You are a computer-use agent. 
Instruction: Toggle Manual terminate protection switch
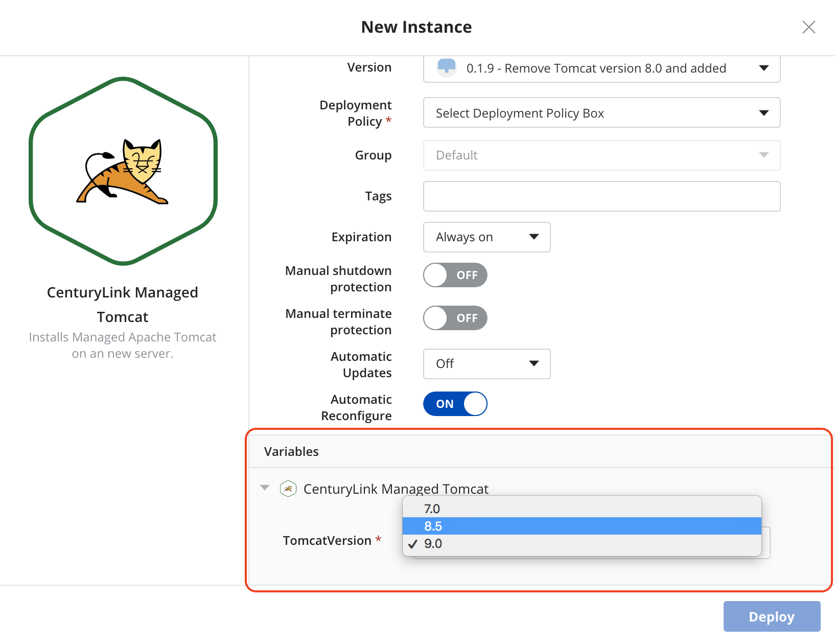point(455,318)
